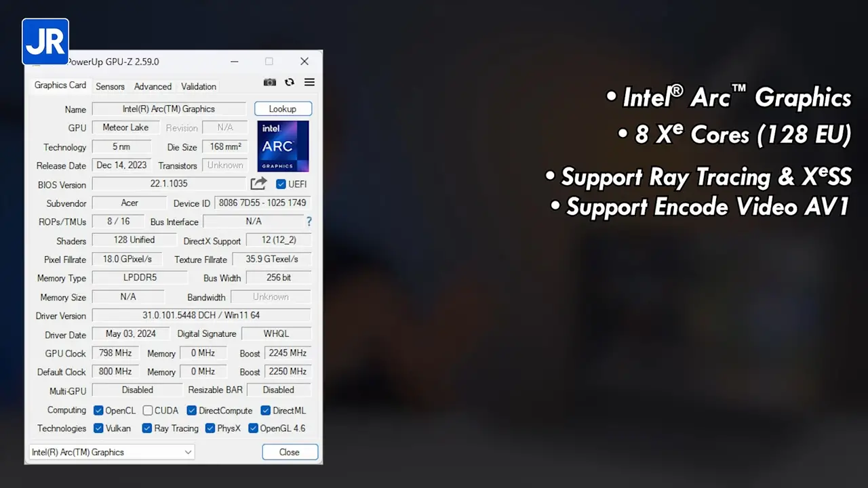Click the Driver Version value 31.0.101.5448
This screenshot has width=868, height=488.
tap(201, 315)
